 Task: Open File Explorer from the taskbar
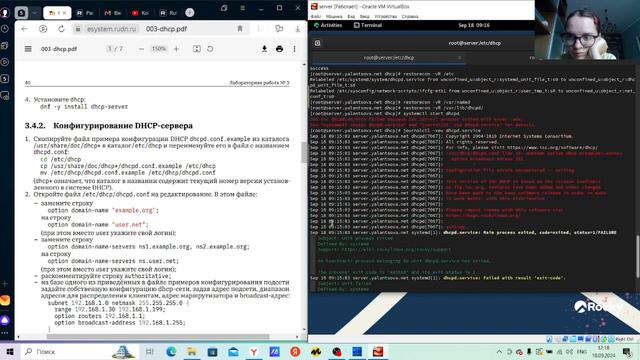[191, 351]
